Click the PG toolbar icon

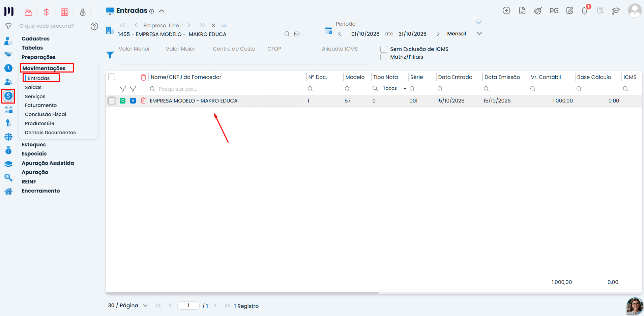click(554, 11)
